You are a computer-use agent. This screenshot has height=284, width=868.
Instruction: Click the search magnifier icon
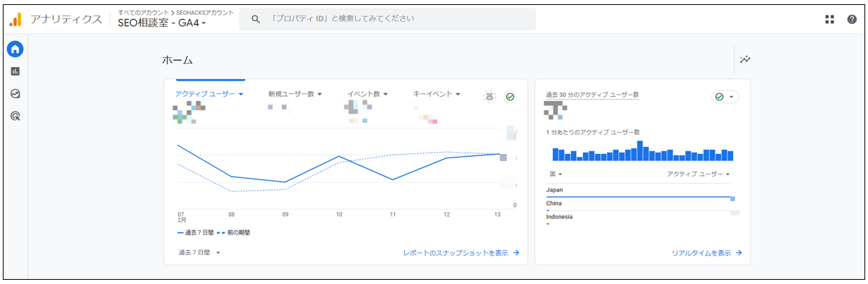[x=256, y=19]
